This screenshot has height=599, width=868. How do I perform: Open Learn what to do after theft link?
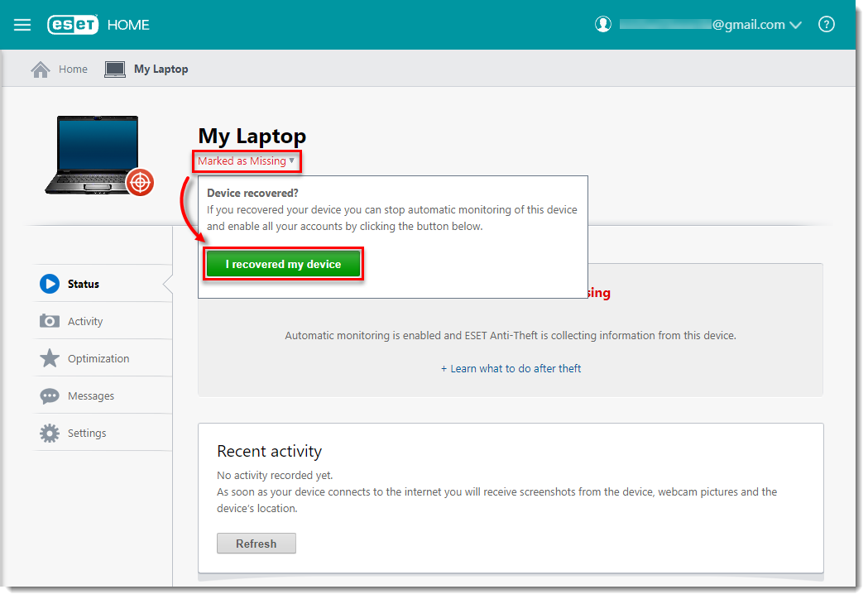pyautogui.click(x=511, y=369)
